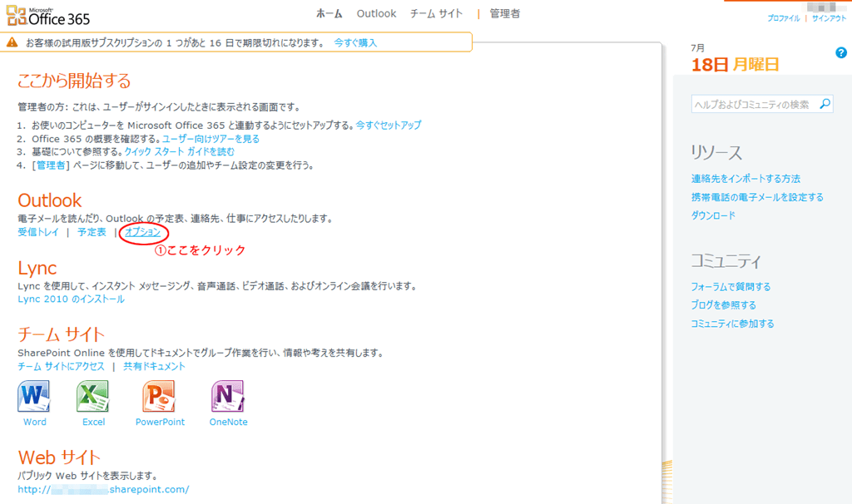The image size is (852, 504).
Task: Open 携帯電話の電子メールを設定する link
Action: click(x=757, y=196)
